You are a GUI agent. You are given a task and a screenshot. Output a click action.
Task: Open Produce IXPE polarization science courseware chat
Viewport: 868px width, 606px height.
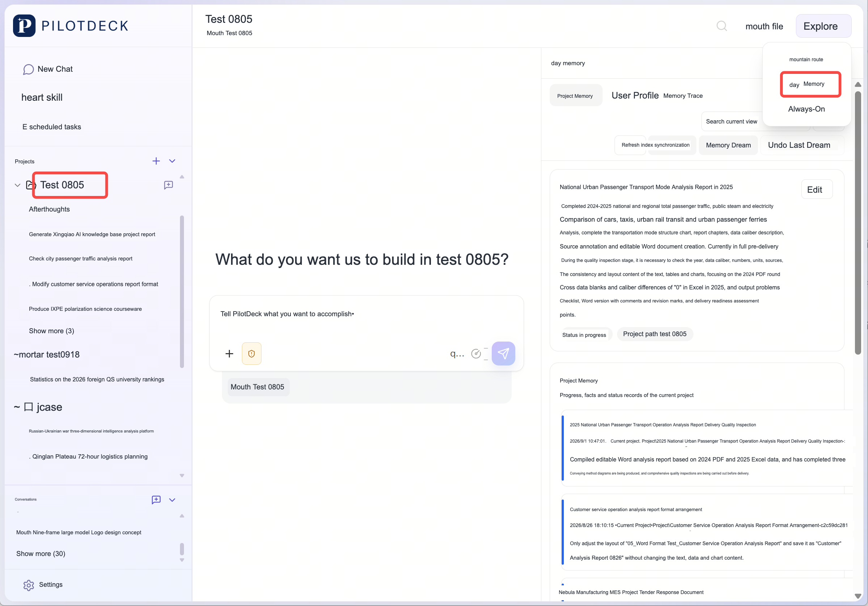[x=85, y=309]
